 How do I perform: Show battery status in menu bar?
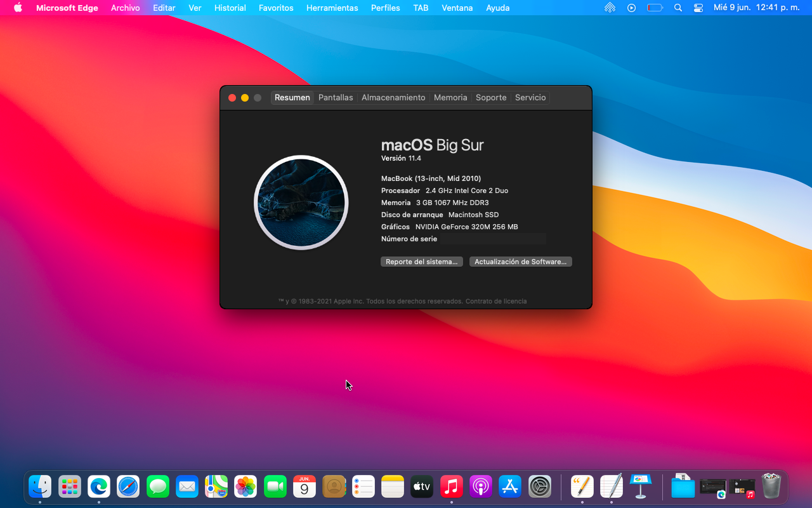click(x=655, y=8)
